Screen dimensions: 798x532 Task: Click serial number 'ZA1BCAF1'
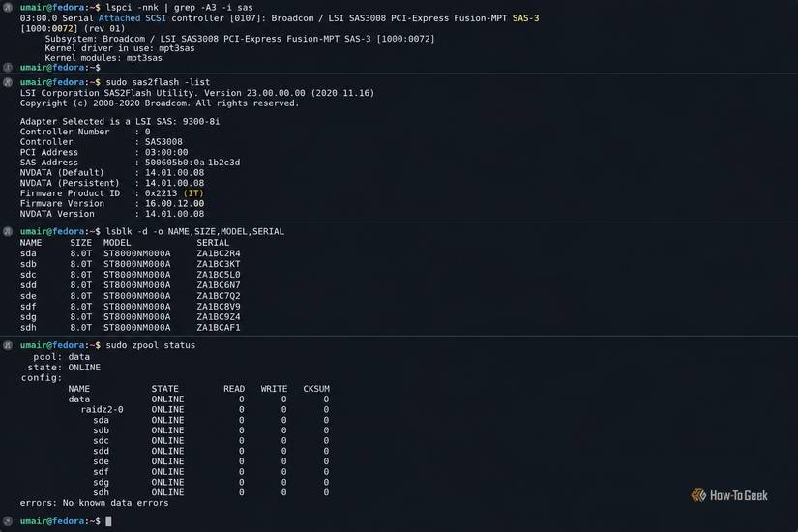pos(219,328)
